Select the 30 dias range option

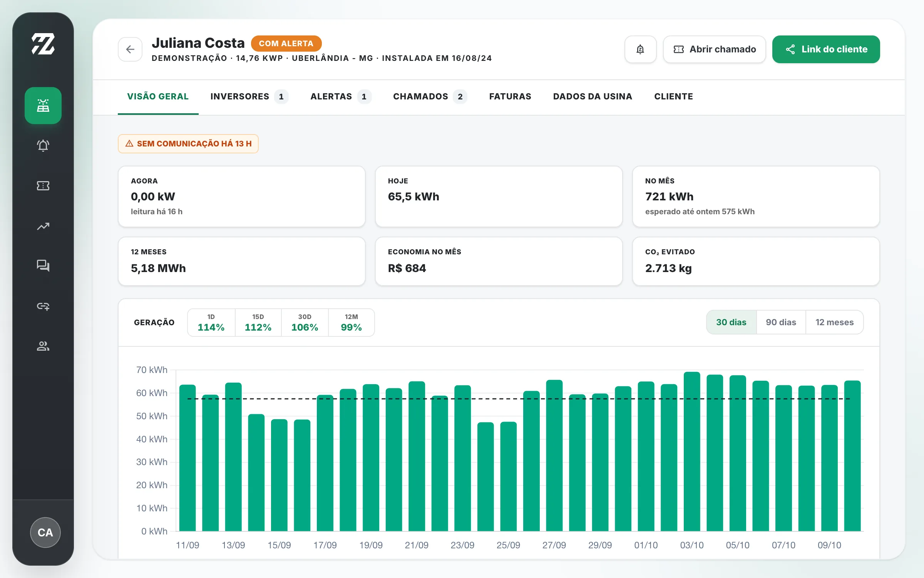click(x=731, y=322)
